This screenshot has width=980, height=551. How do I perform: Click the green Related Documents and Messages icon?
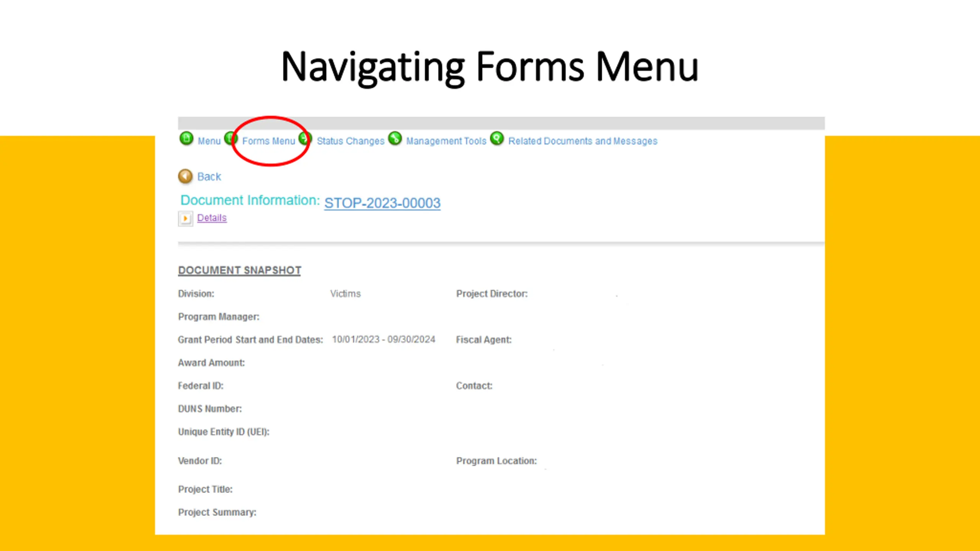click(x=497, y=138)
